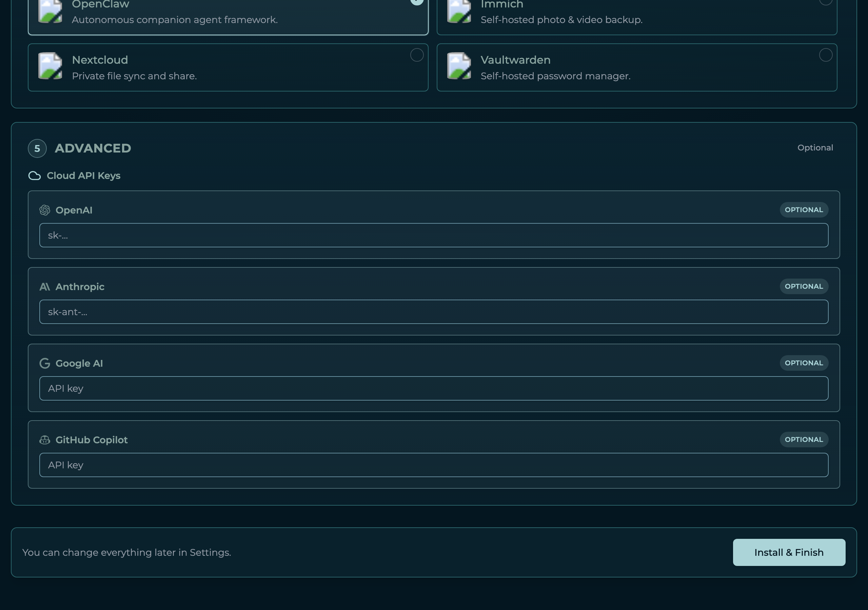Click 'Autonomous companion agent framework.' text

(175, 20)
